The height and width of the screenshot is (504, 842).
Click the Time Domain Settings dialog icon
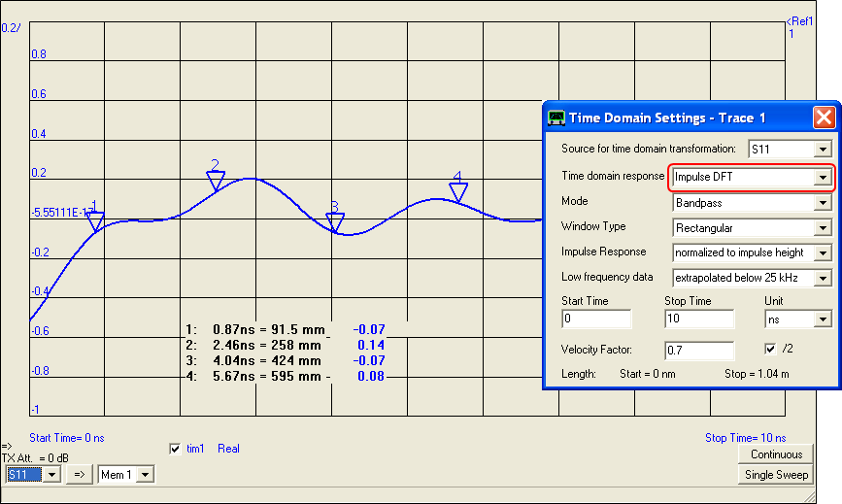coord(556,118)
